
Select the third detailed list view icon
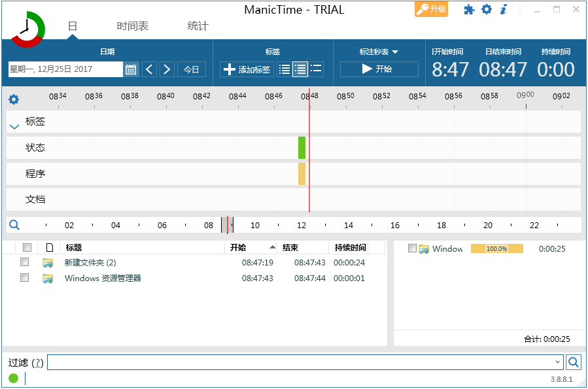click(316, 69)
